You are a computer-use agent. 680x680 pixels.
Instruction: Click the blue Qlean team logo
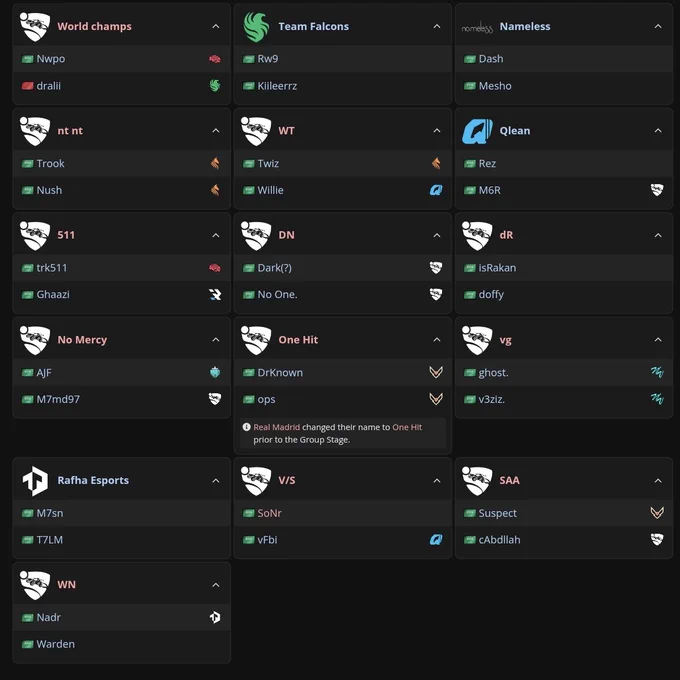pos(477,131)
